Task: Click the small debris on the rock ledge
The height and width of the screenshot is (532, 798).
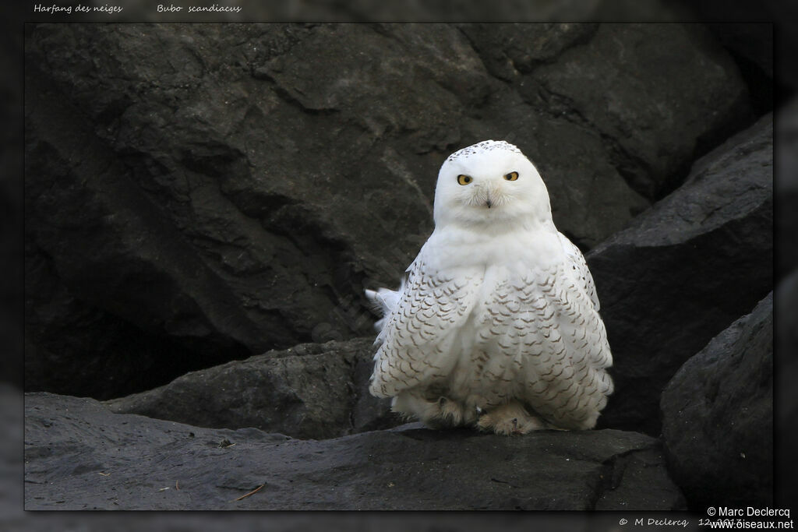Action: (225, 444)
